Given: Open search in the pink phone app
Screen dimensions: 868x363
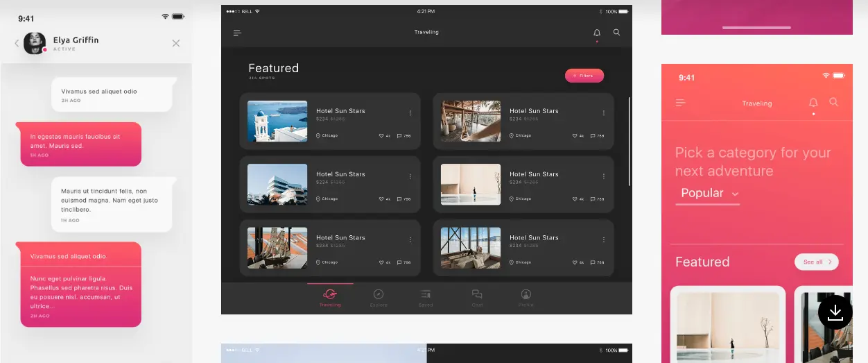Looking at the screenshot, I should pos(834,102).
